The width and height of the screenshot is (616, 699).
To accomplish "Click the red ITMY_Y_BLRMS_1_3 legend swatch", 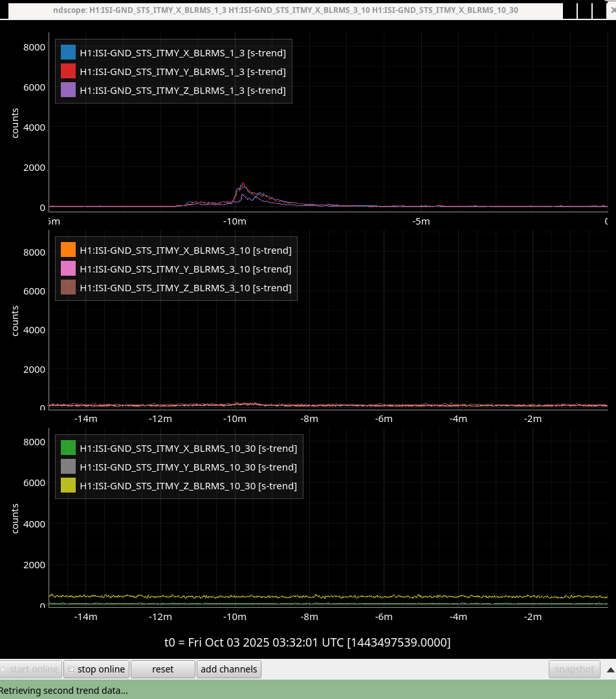I will (69, 72).
